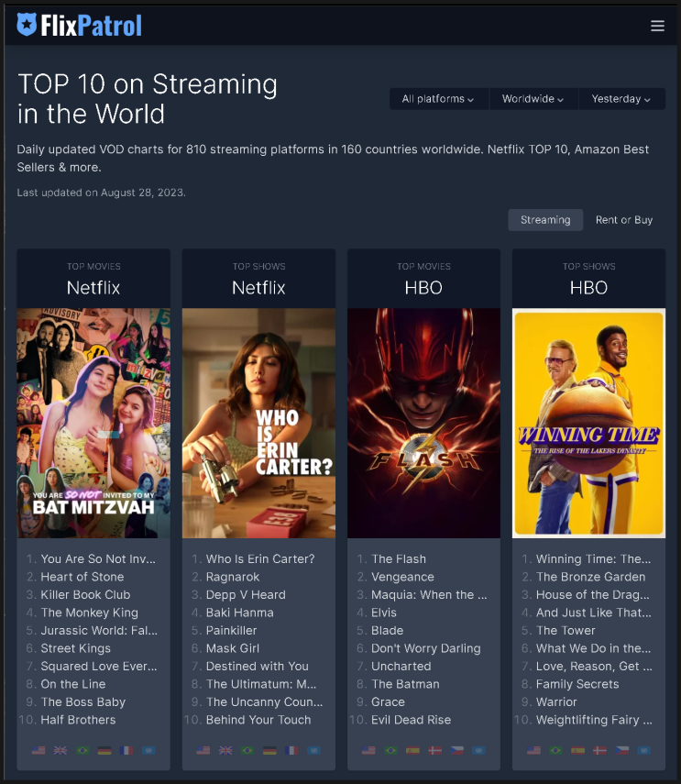Expand the Yesterday date dropdown
The image size is (681, 784).
tap(621, 99)
